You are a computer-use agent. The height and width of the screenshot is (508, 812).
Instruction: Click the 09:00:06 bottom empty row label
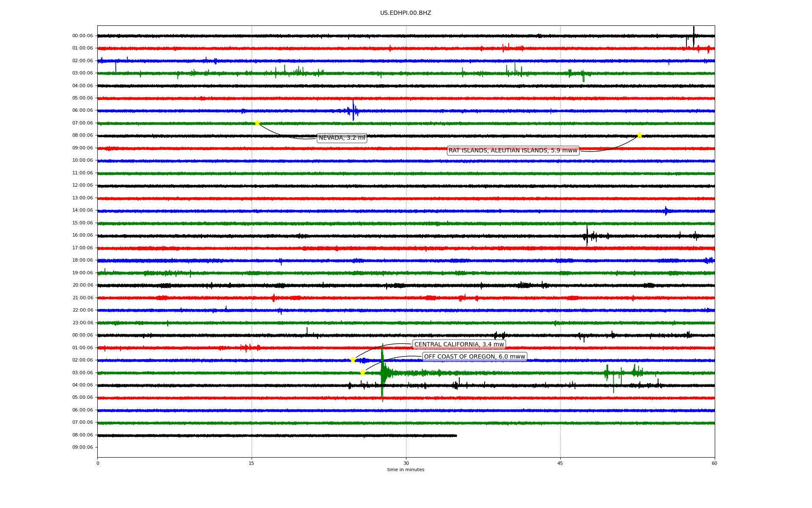82,447
